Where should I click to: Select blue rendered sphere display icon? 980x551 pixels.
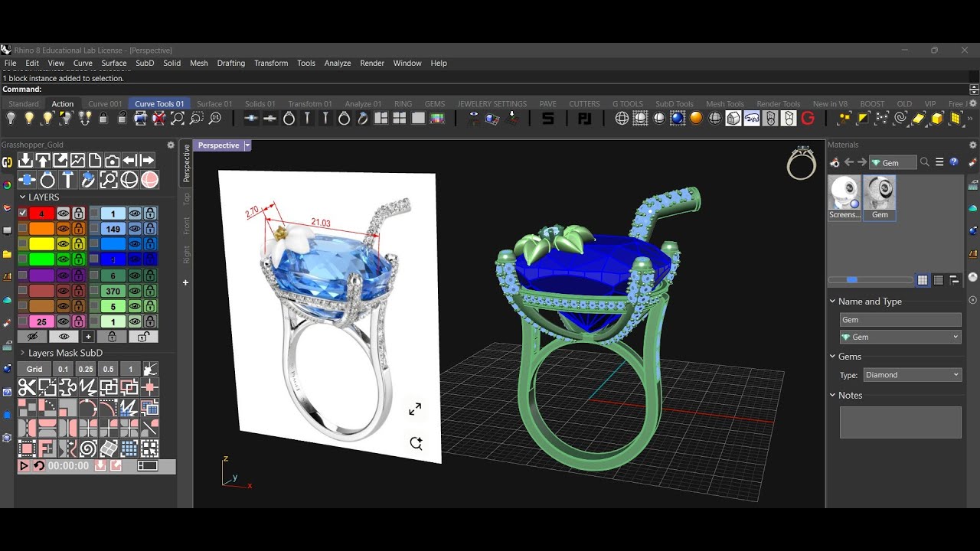click(678, 119)
